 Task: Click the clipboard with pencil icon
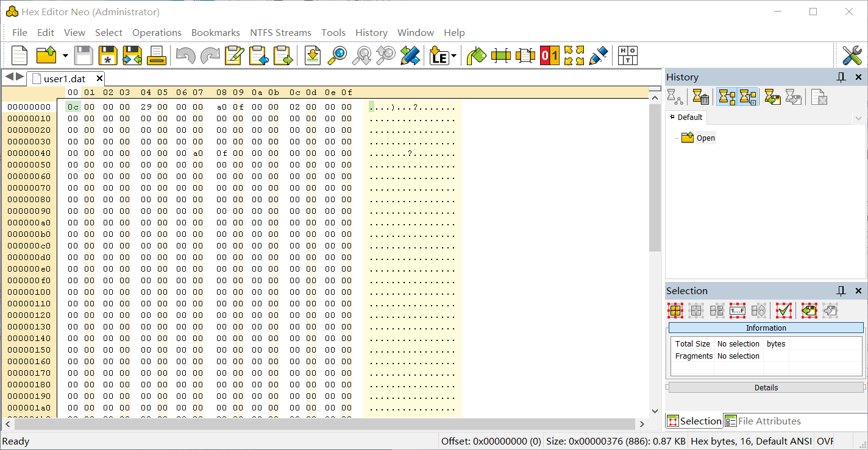(x=234, y=55)
